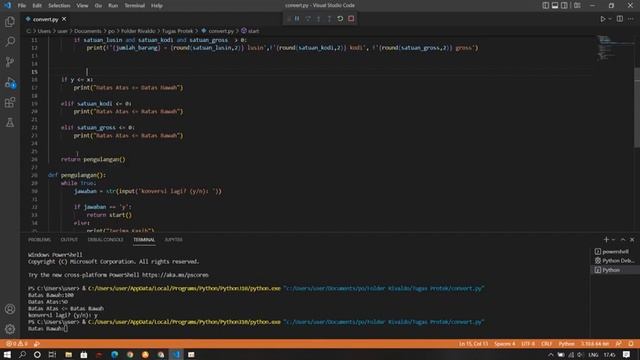
Task: Open the View menu
Action: [82, 6]
